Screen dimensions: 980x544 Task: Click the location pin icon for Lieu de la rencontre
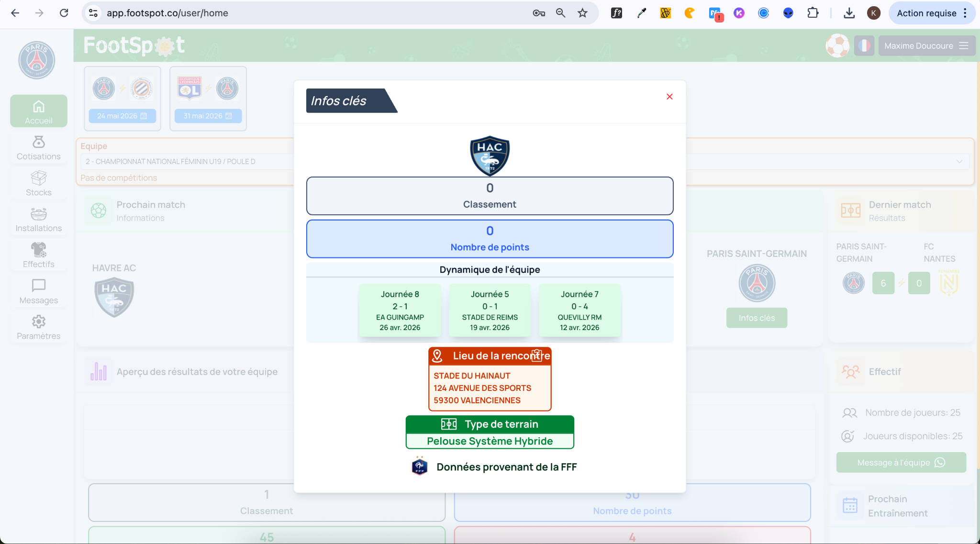point(437,355)
